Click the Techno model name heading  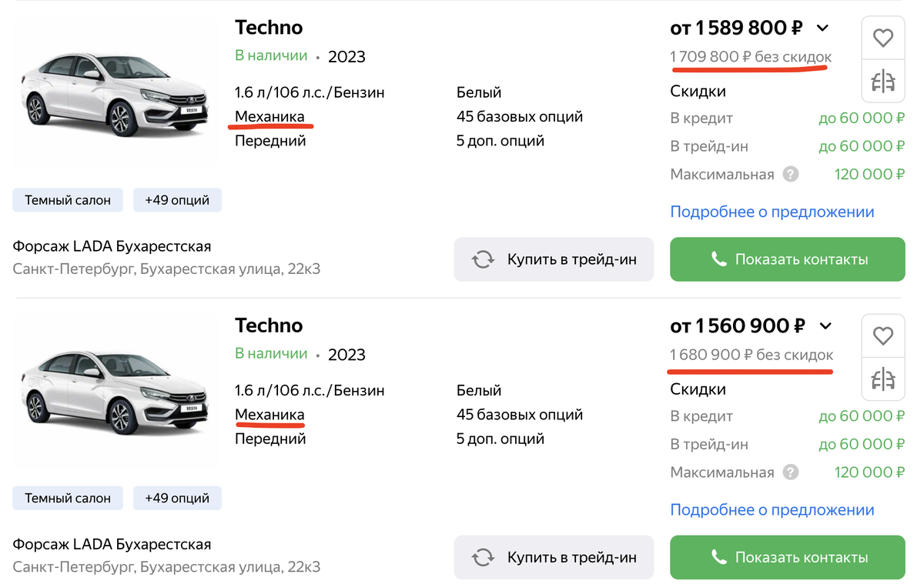[269, 27]
